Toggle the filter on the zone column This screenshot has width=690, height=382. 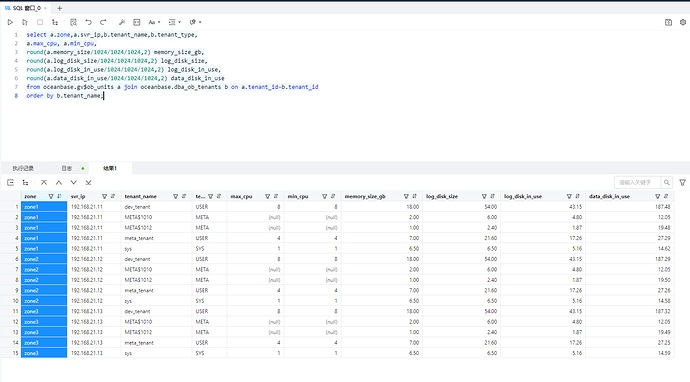pos(51,196)
